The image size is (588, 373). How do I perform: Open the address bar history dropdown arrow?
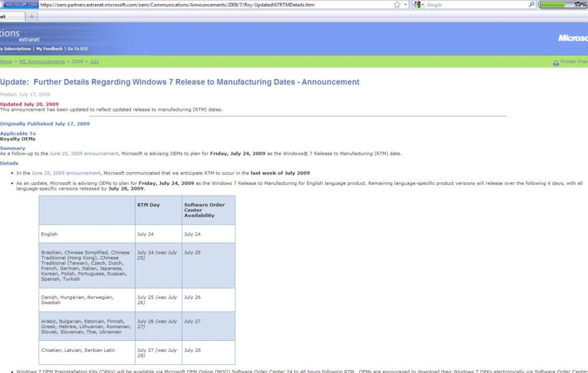[x=405, y=5]
